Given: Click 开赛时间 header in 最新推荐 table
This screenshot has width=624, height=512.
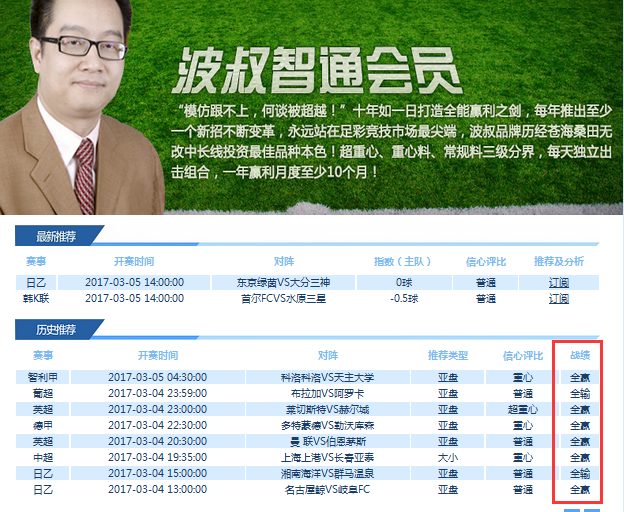Looking at the screenshot, I should [x=134, y=261].
